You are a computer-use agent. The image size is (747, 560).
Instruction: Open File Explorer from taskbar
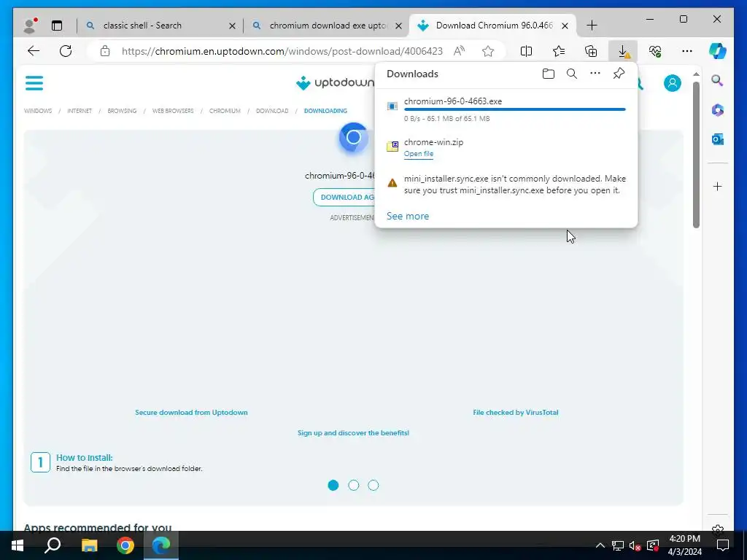point(89,545)
